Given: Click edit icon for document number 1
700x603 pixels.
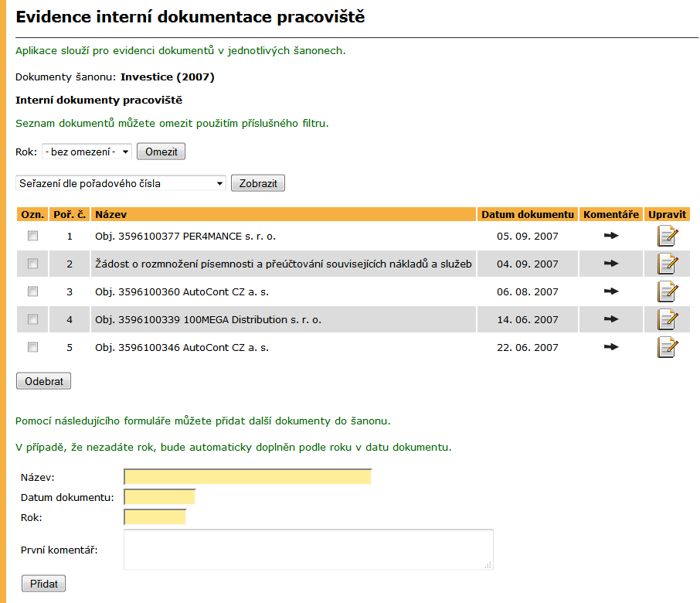Looking at the screenshot, I should 668,236.
